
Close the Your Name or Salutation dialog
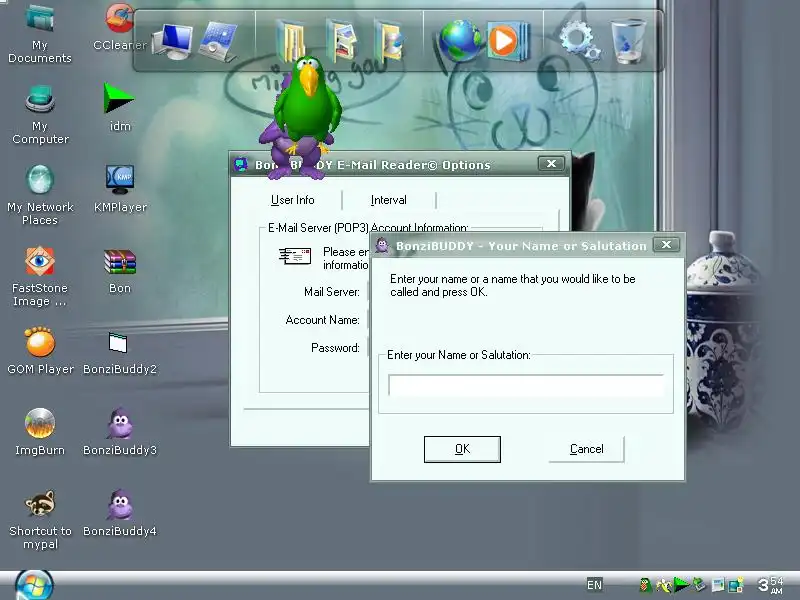point(666,245)
